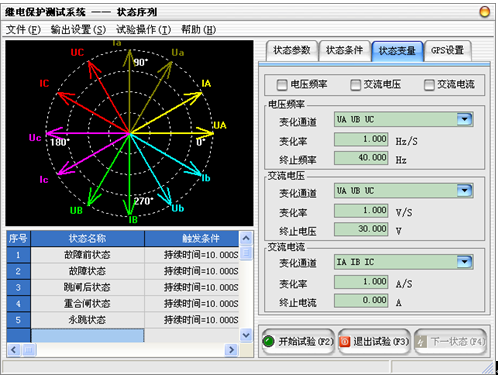Enable the 交流电压 checkbox

click(355, 85)
